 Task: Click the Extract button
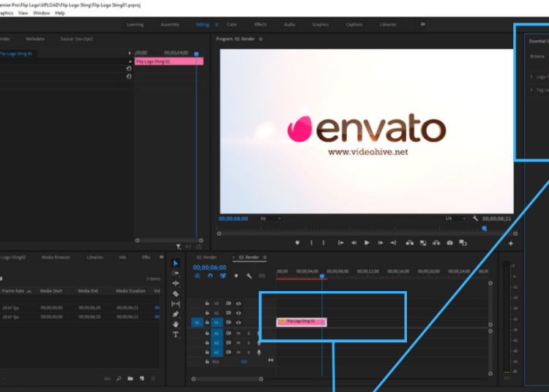tap(423, 243)
